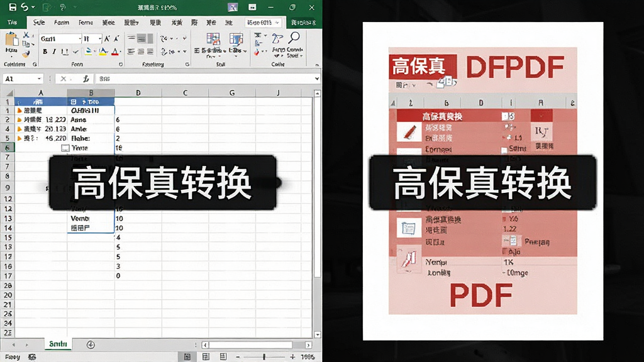Screen dimensions: 644x362
Task: Click the formula bar cancel X
Action: (x=64, y=79)
